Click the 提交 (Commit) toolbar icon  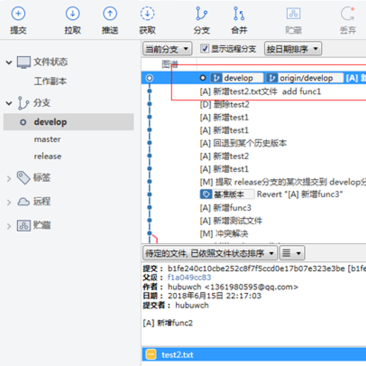[x=18, y=14]
